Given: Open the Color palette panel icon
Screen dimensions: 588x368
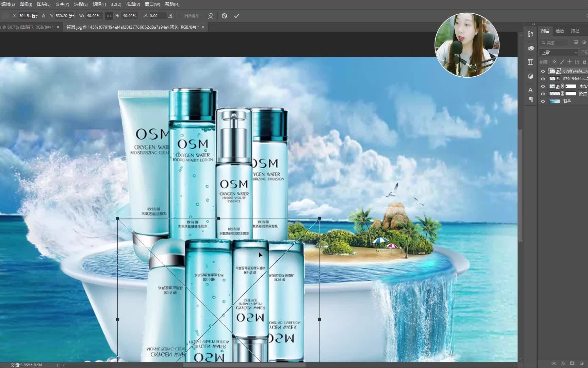Looking at the screenshot, I should [x=530, y=48].
